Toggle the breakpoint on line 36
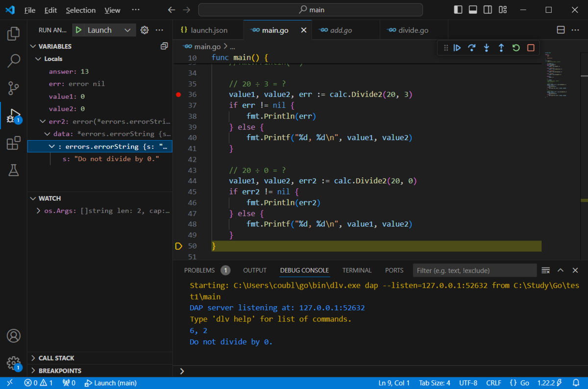The width and height of the screenshot is (588, 389). pos(178,94)
